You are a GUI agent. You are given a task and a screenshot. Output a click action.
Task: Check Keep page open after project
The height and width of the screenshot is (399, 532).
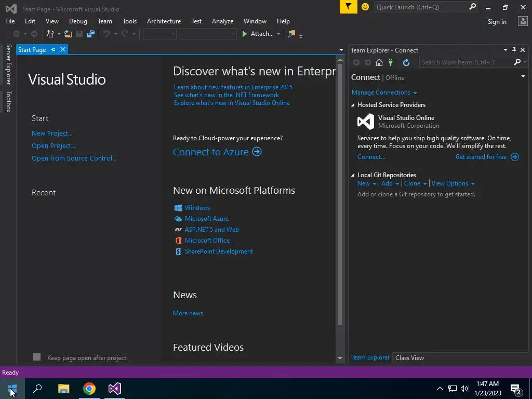pos(37,357)
